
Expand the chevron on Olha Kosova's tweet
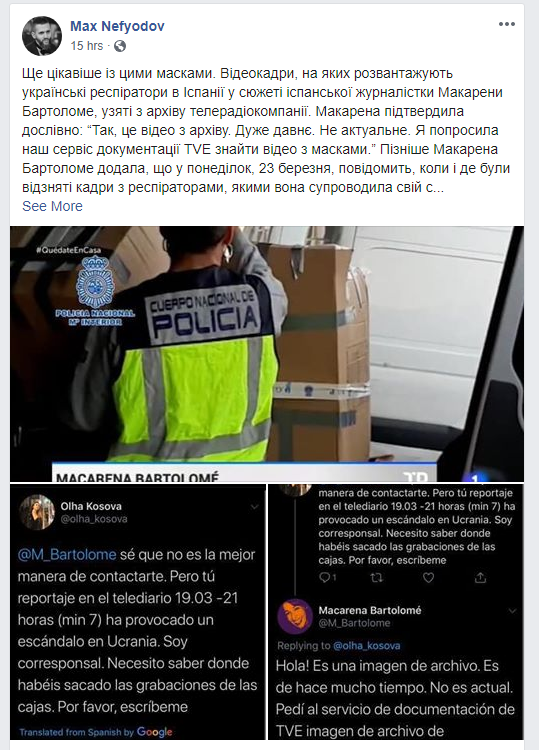coord(254,507)
